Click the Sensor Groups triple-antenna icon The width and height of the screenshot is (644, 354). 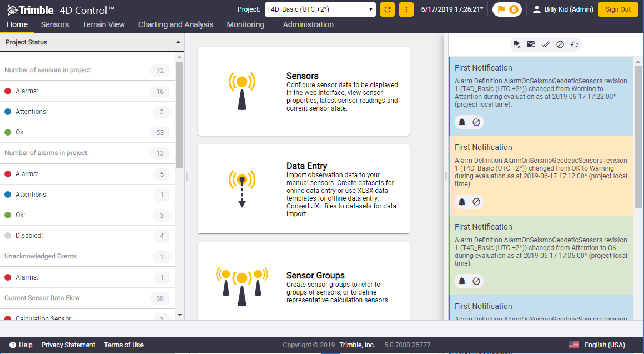(242, 286)
